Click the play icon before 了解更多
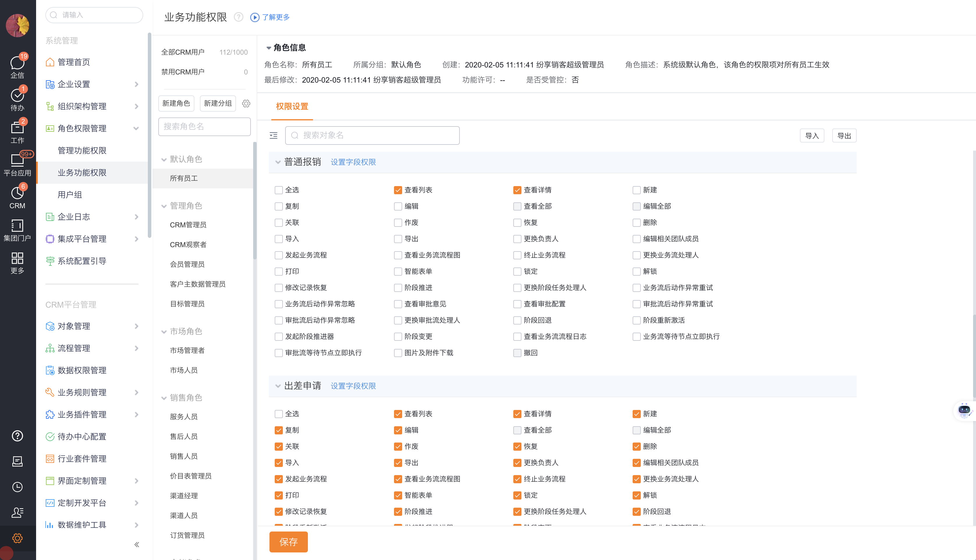 (x=255, y=17)
